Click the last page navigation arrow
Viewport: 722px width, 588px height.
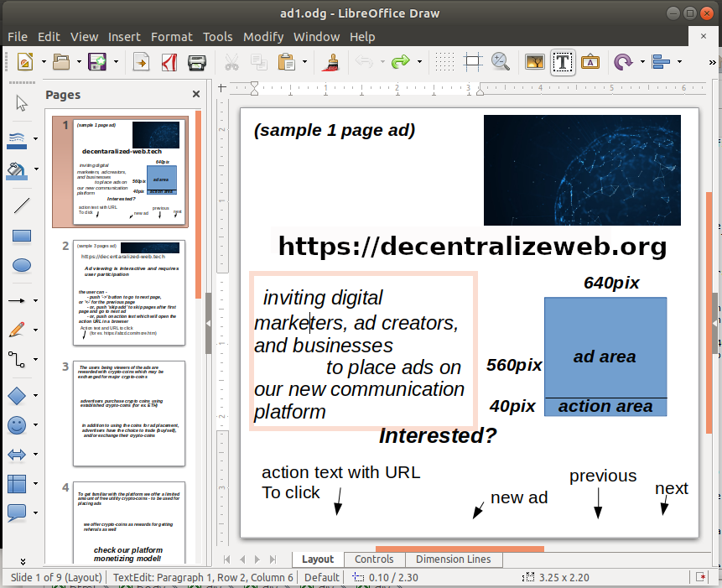[x=273, y=559]
